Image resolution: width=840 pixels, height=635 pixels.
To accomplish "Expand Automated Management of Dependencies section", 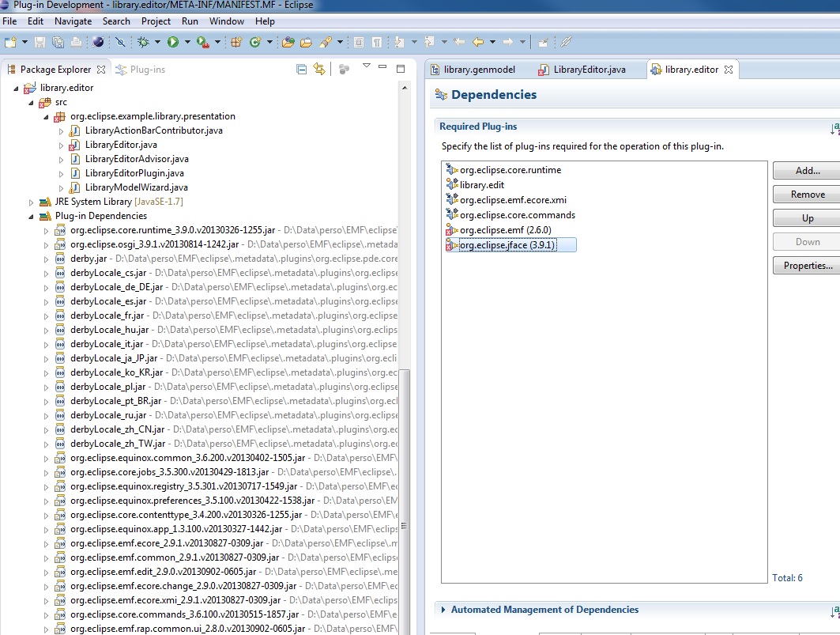I will (443, 610).
